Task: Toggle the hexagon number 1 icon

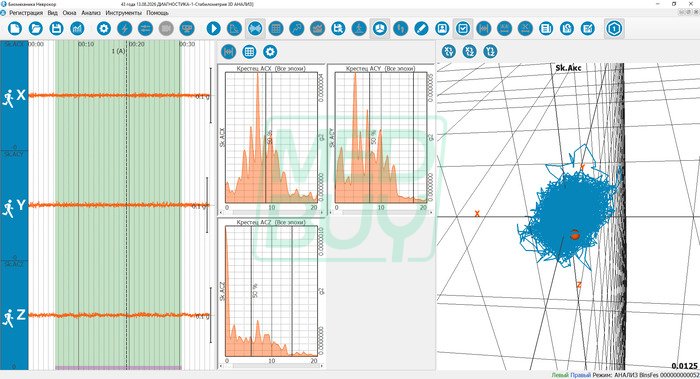Action: 614,29
